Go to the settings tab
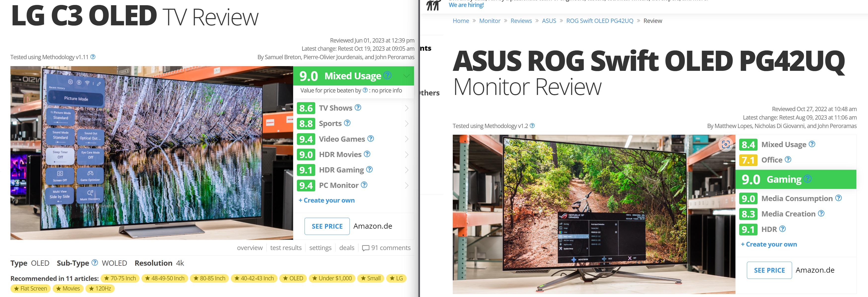This screenshot has height=297, width=868. [x=320, y=248]
